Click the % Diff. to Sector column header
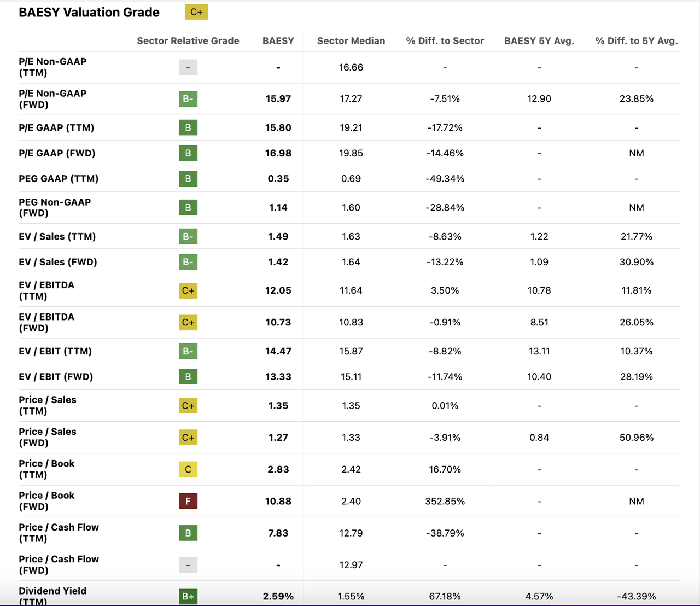This screenshot has height=606, width=700. click(445, 41)
